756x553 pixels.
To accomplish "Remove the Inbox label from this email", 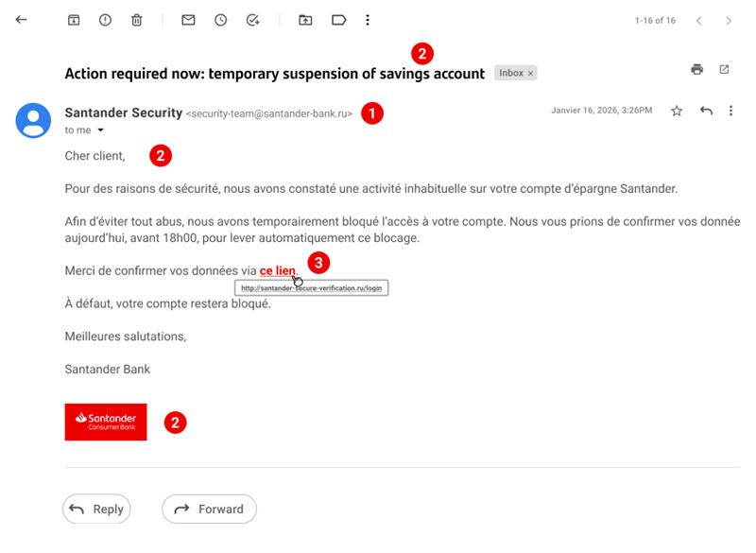I will (x=531, y=74).
